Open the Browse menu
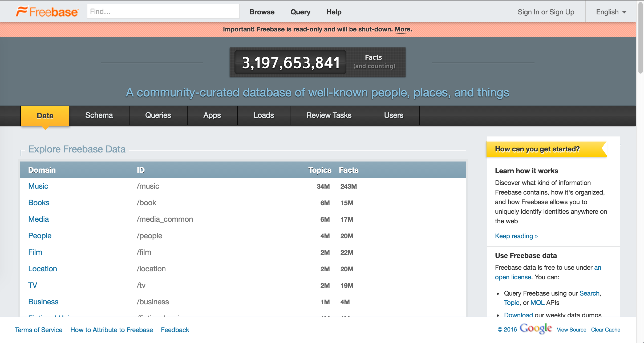Viewport: 644px width, 343px height. (x=262, y=12)
